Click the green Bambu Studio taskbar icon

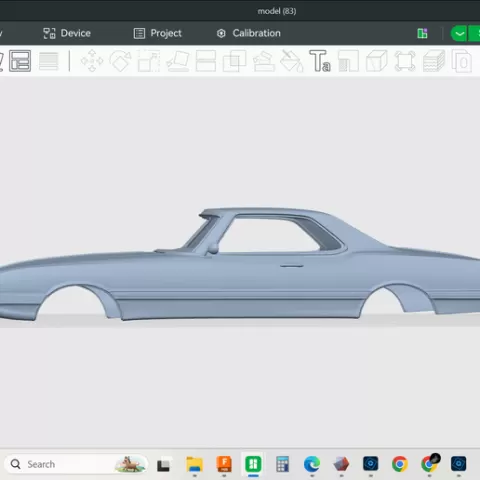(253, 464)
